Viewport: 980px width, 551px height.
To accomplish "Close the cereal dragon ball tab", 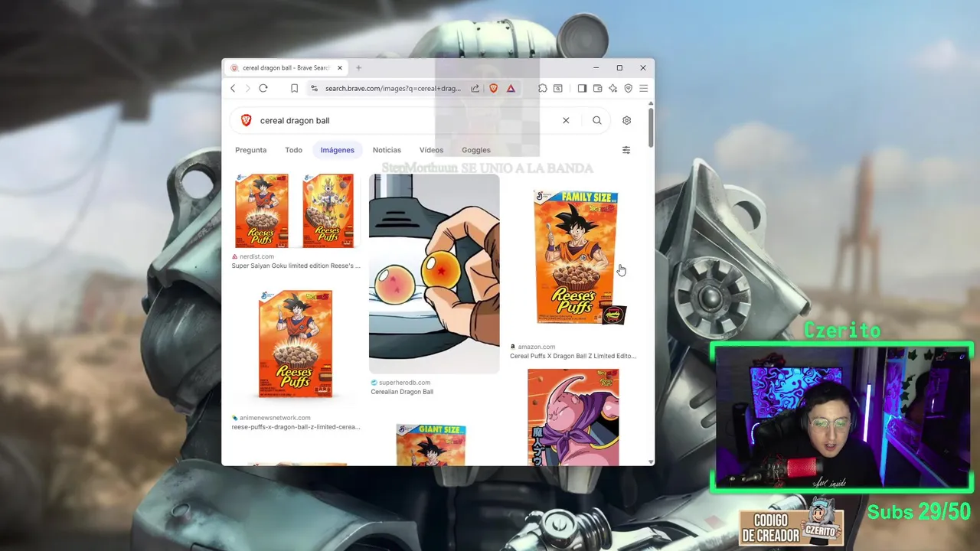I will pyautogui.click(x=340, y=68).
